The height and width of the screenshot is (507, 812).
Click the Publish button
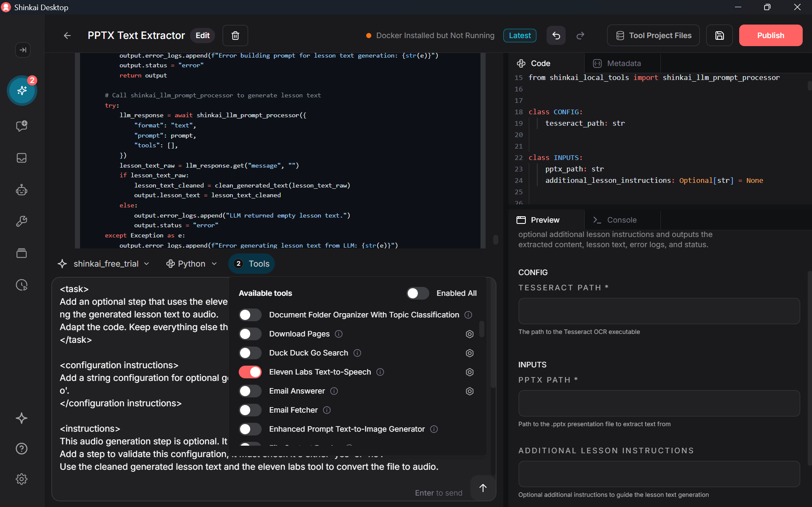click(x=770, y=36)
